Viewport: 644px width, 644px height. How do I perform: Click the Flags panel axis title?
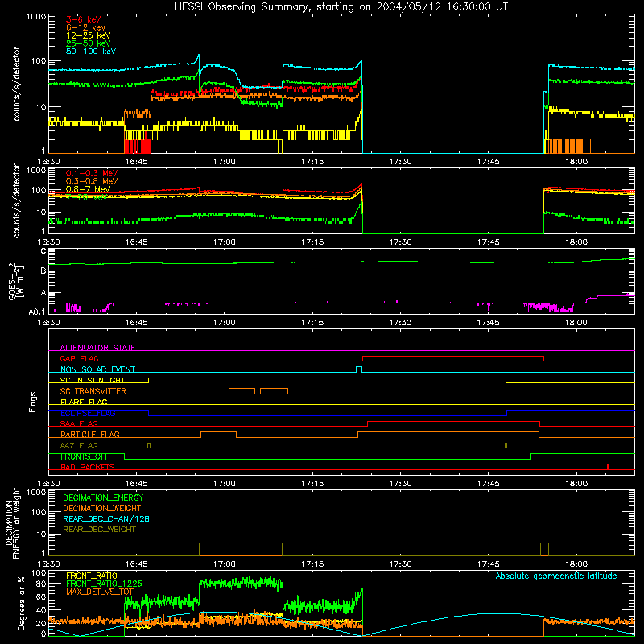[33, 402]
